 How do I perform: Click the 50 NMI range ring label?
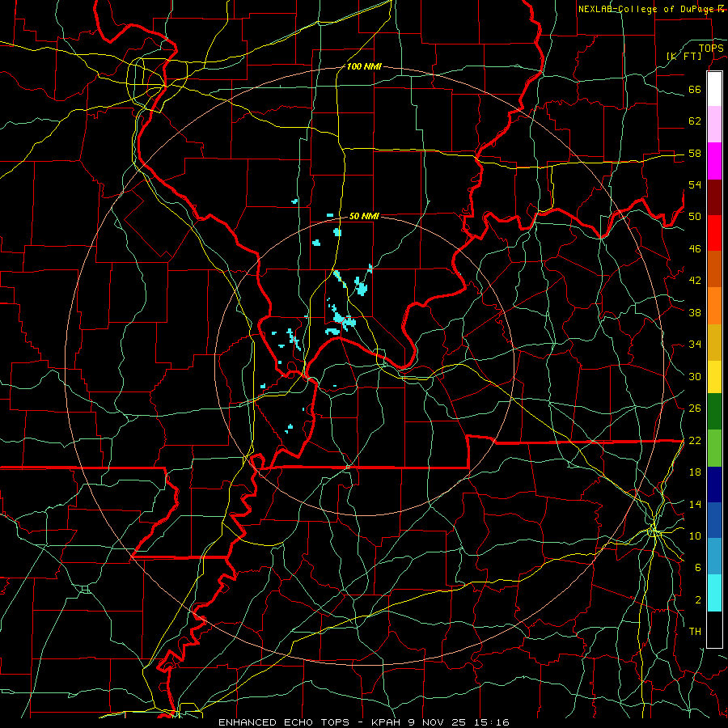pyautogui.click(x=364, y=216)
